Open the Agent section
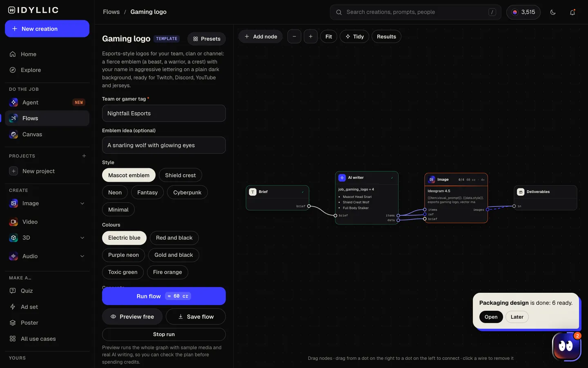This screenshot has height=368, width=588. [47, 102]
